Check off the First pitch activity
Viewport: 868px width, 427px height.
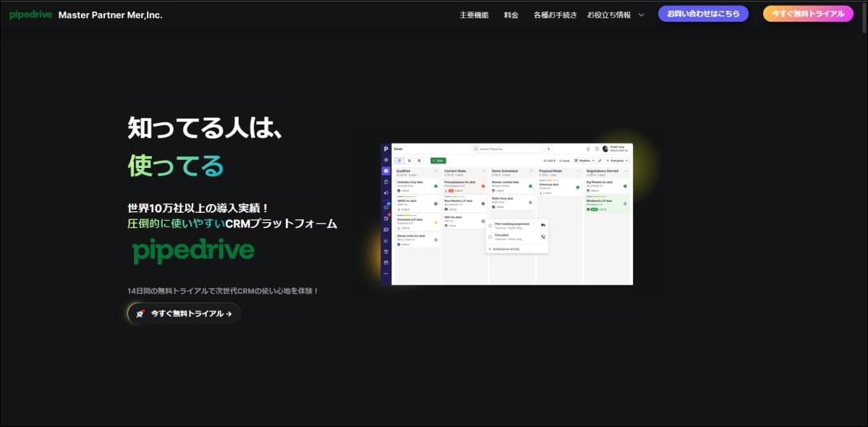coord(490,237)
